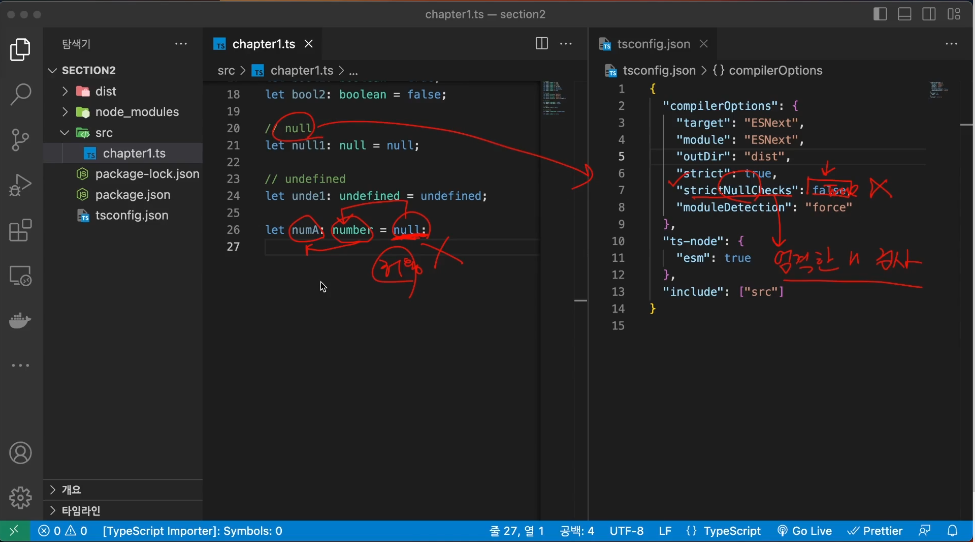Open Run and Debug view
This screenshot has height=542, width=975.
[x=21, y=185]
